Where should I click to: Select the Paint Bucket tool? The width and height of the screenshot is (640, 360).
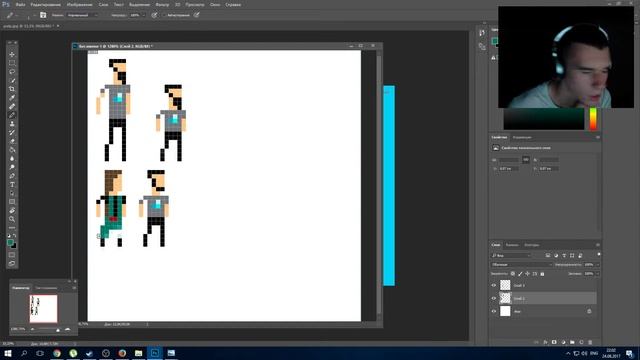[12, 150]
